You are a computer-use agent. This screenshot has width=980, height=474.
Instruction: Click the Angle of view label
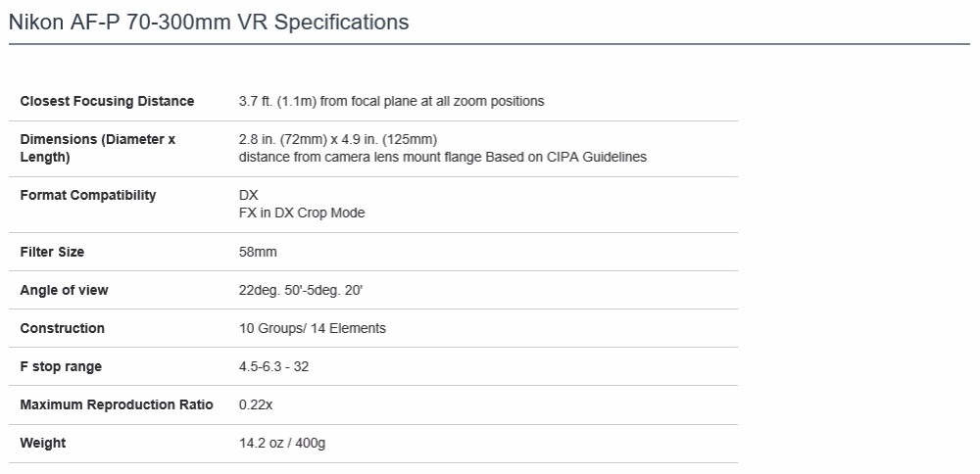pos(64,290)
